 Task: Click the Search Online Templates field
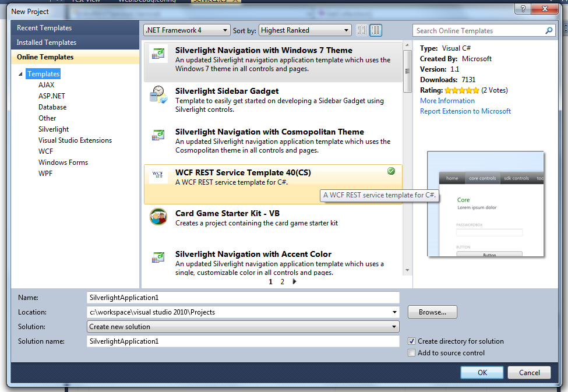479,31
